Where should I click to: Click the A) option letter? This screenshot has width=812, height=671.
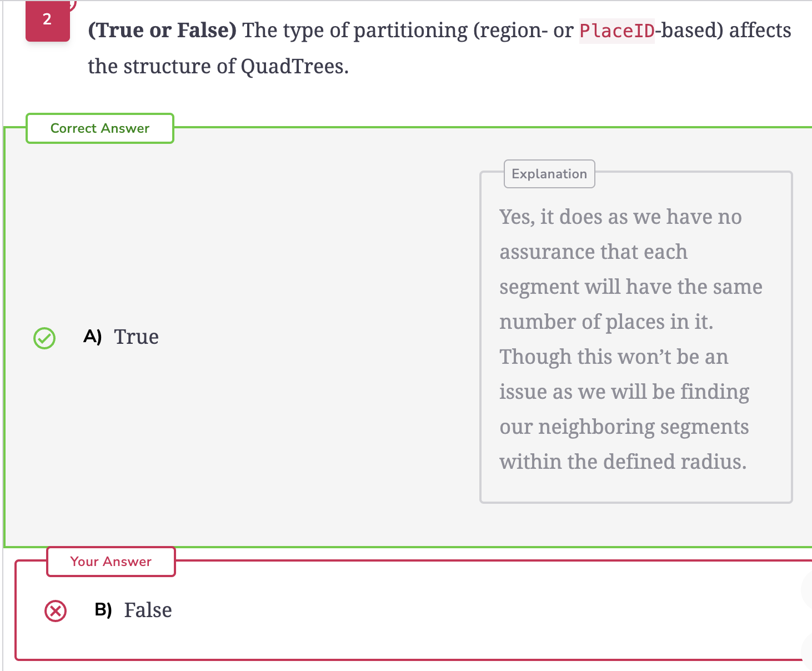click(93, 337)
